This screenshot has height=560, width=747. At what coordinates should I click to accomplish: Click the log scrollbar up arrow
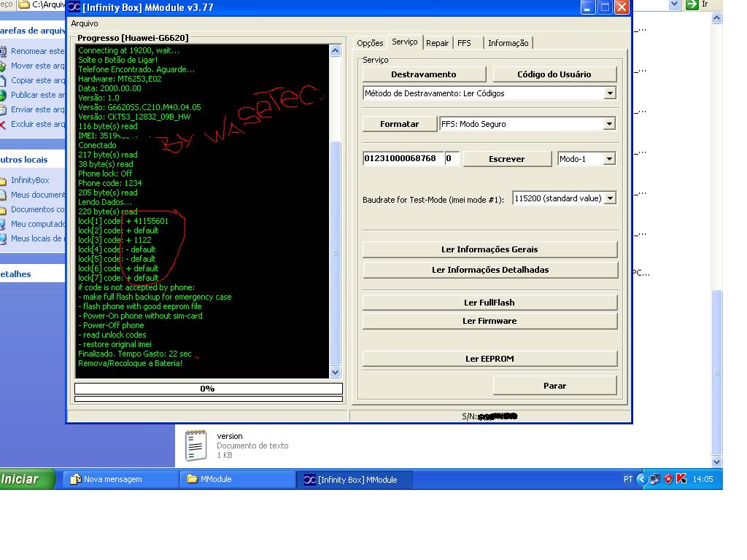[x=336, y=50]
